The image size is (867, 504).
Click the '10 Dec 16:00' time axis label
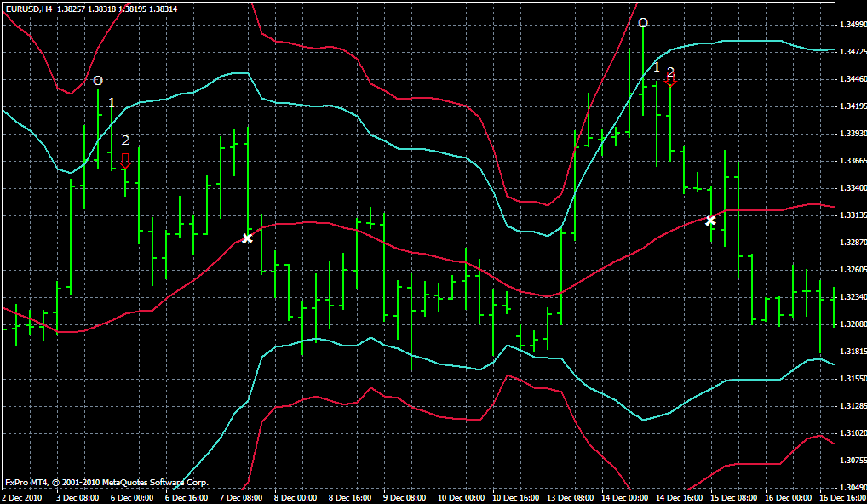pos(516,498)
